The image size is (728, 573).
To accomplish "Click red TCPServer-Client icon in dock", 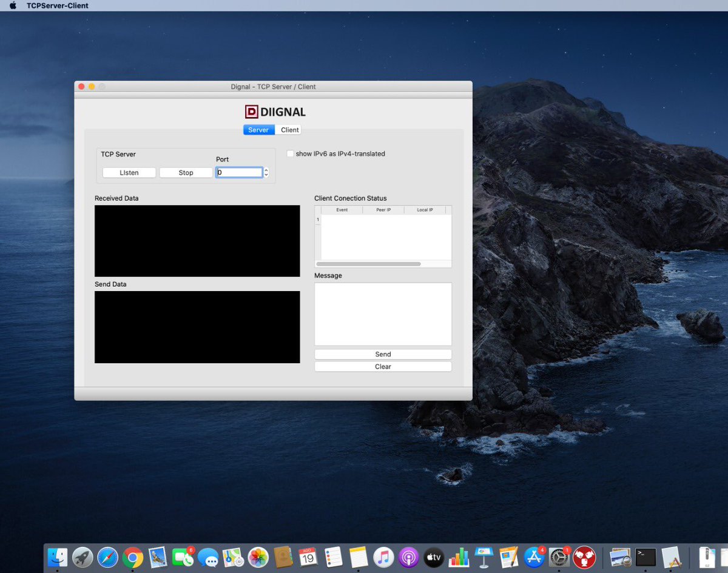I will tap(584, 557).
